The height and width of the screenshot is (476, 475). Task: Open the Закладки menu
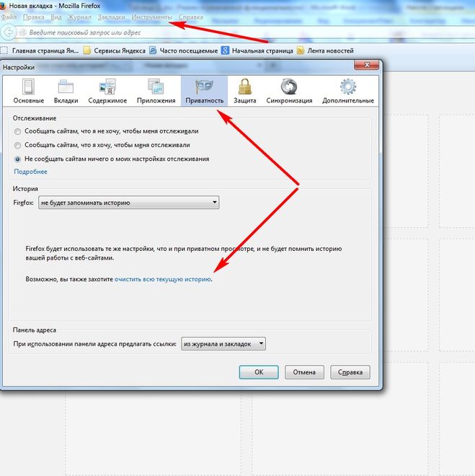coord(111,17)
